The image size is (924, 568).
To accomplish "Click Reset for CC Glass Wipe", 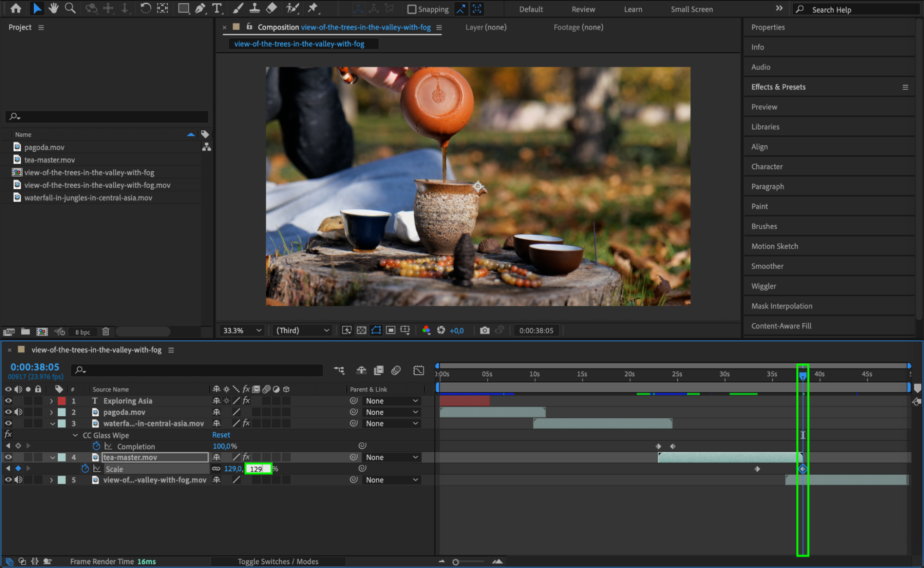I will (x=221, y=435).
